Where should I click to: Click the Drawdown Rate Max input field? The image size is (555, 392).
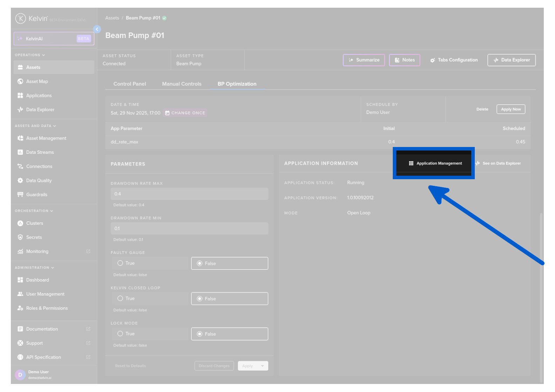pos(189,194)
